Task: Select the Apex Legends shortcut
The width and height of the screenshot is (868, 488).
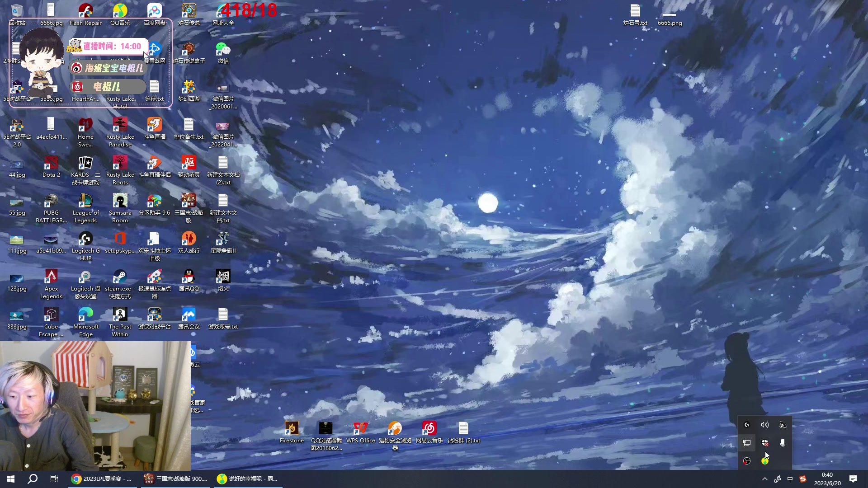Action: [51, 284]
